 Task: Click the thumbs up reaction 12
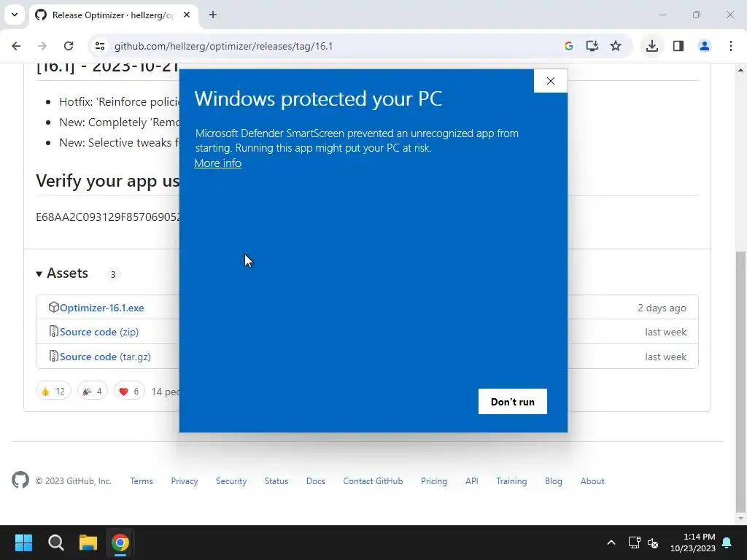coord(53,391)
